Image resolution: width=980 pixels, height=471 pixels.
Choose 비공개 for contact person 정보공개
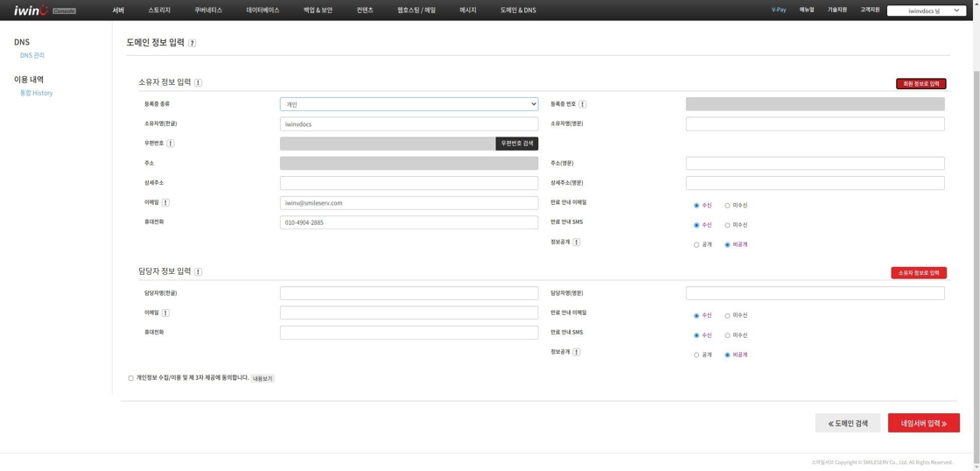click(727, 355)
